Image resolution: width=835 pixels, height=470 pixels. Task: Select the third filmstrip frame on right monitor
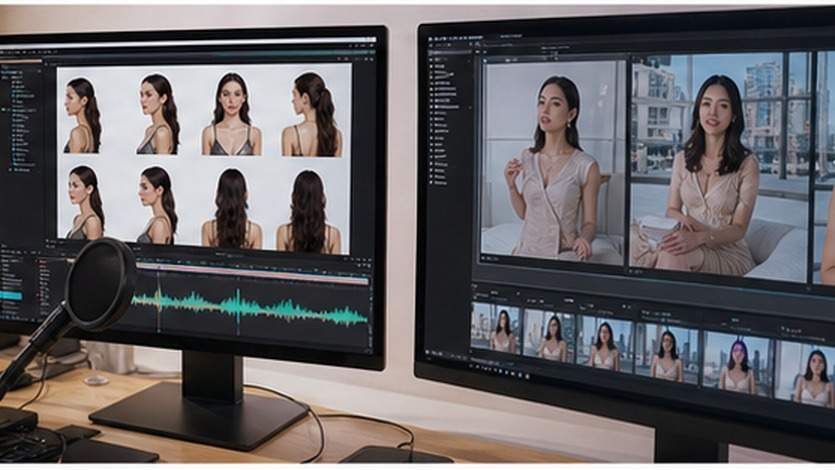tap(605, 343)
